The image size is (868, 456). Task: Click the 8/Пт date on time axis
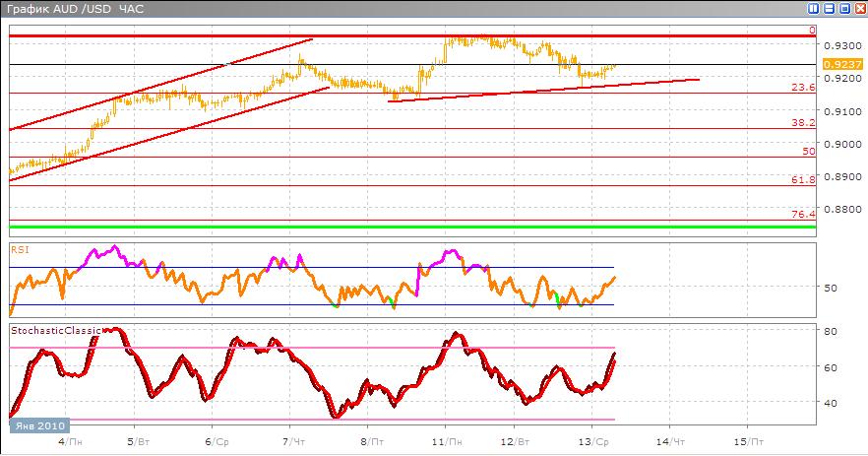coord(374,442)
